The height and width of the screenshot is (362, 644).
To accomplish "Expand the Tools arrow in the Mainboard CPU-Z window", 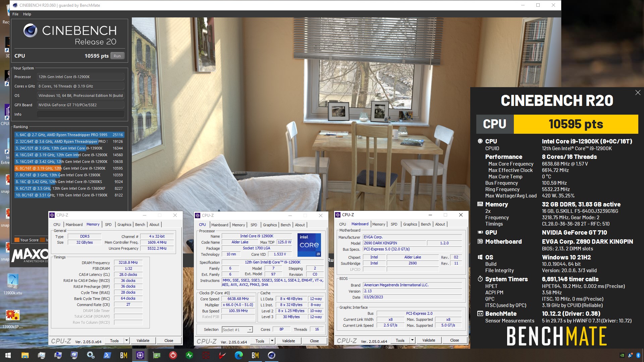I will pos(412,340).
